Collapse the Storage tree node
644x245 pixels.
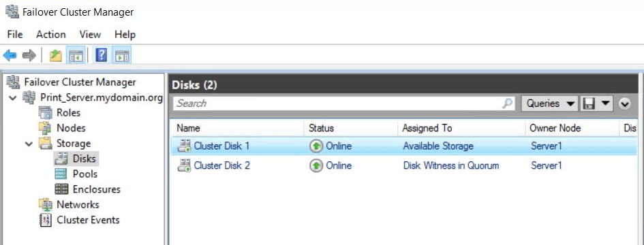tap(29, 144)
